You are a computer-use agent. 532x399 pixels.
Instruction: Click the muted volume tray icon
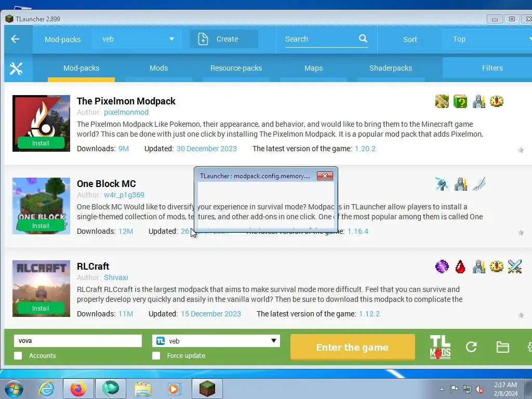pos(480,390)
